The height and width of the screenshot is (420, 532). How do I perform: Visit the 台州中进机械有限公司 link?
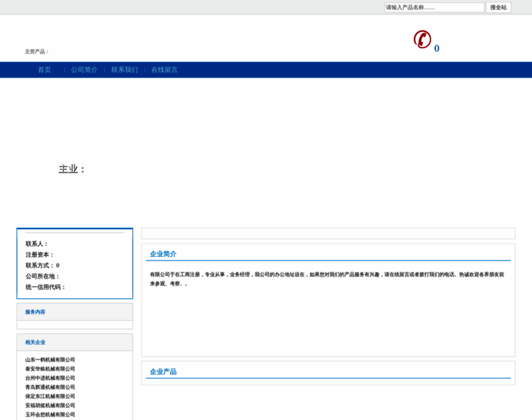pyautogui.click(x=50, y=378)
